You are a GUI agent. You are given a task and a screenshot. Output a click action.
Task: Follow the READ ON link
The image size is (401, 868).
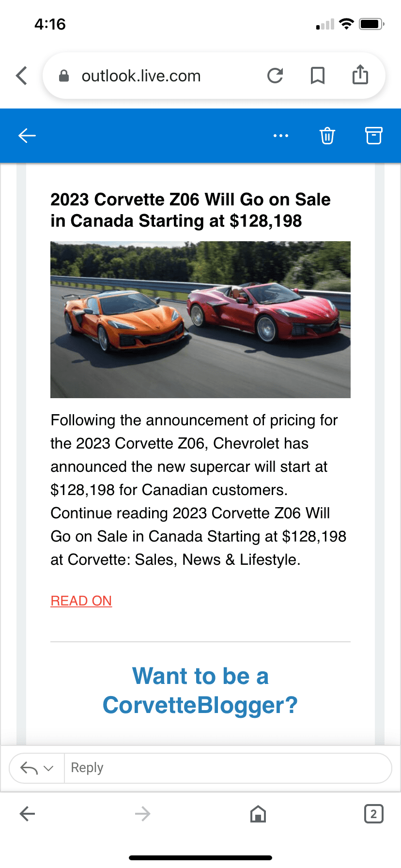click(x=81, y=601)
